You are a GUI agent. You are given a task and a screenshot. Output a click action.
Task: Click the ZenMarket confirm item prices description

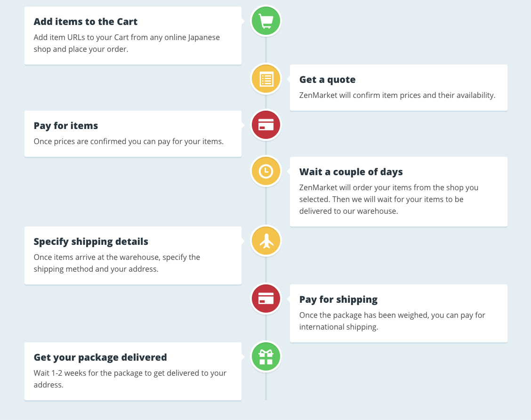[397, 96]
